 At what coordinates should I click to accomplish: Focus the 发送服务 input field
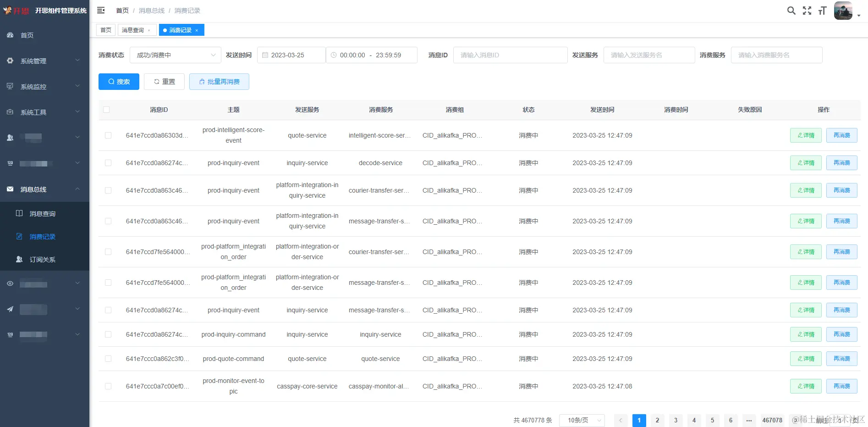point(649,55)
